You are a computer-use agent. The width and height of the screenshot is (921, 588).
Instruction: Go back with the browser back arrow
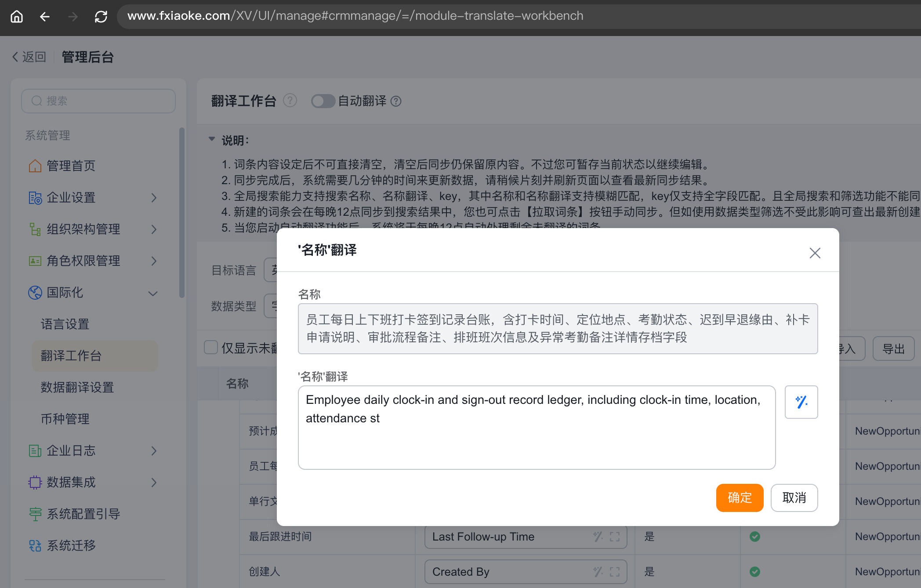point(45,16)
